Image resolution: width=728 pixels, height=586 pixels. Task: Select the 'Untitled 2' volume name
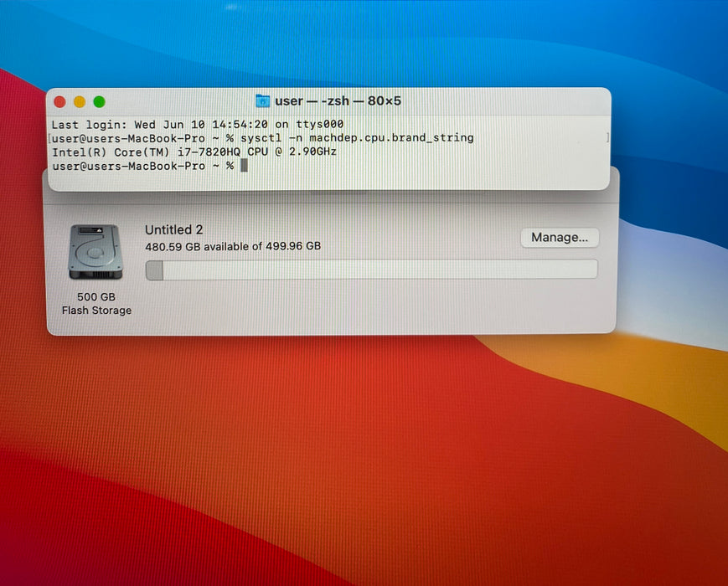pyautogui.click(x=173, y=229)
